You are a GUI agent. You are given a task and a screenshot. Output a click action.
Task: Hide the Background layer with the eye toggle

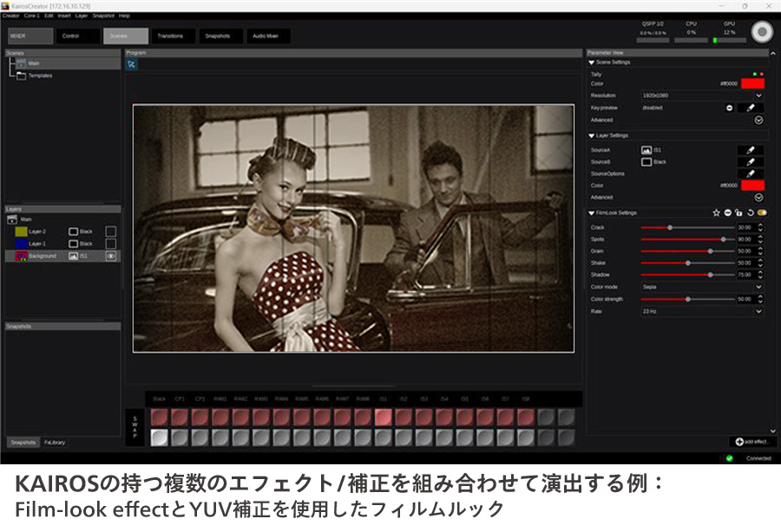110,256
